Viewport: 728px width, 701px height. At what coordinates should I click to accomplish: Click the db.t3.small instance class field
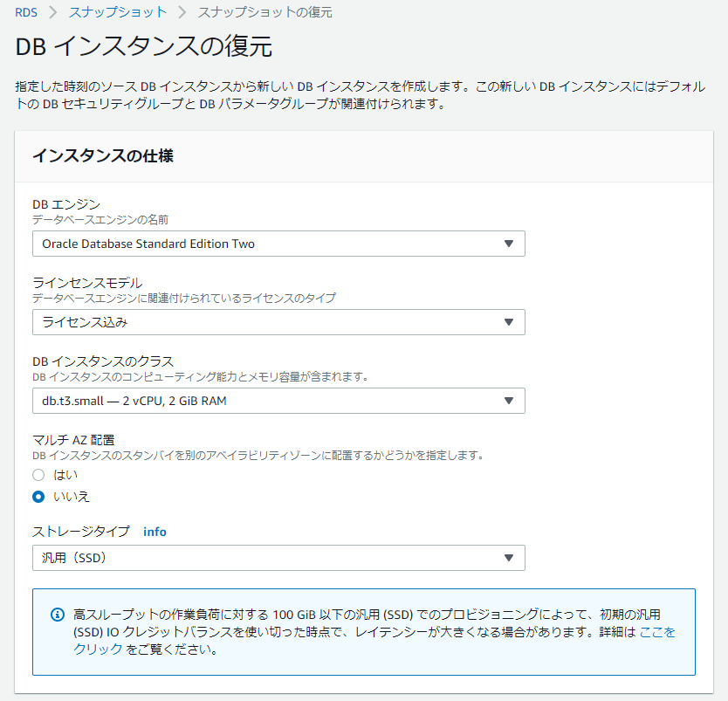click(x=279, y=401)
